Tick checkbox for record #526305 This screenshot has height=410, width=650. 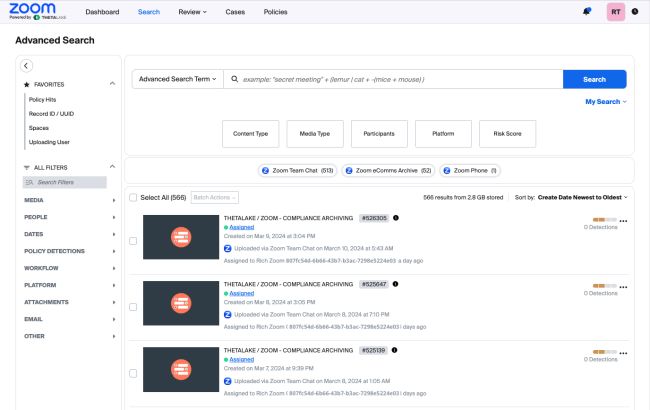tap(133, 241)
